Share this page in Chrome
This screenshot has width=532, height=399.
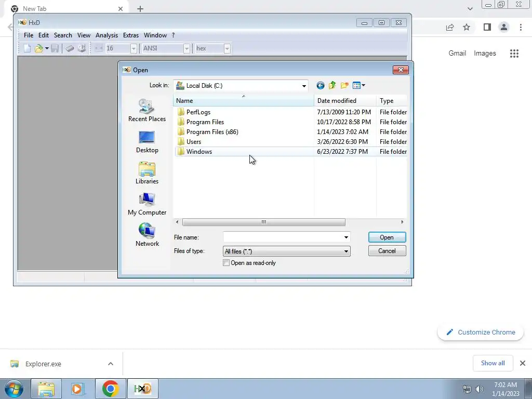pos(450,27)
